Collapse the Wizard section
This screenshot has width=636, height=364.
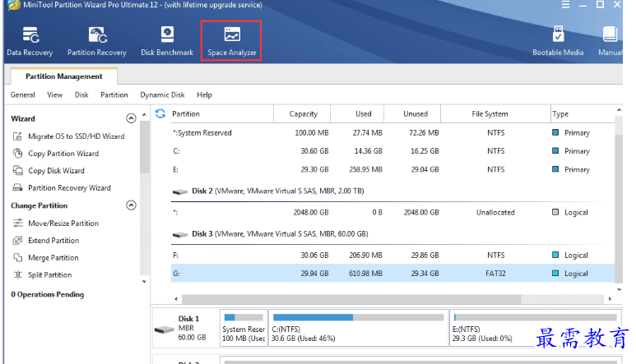[131, 118]
